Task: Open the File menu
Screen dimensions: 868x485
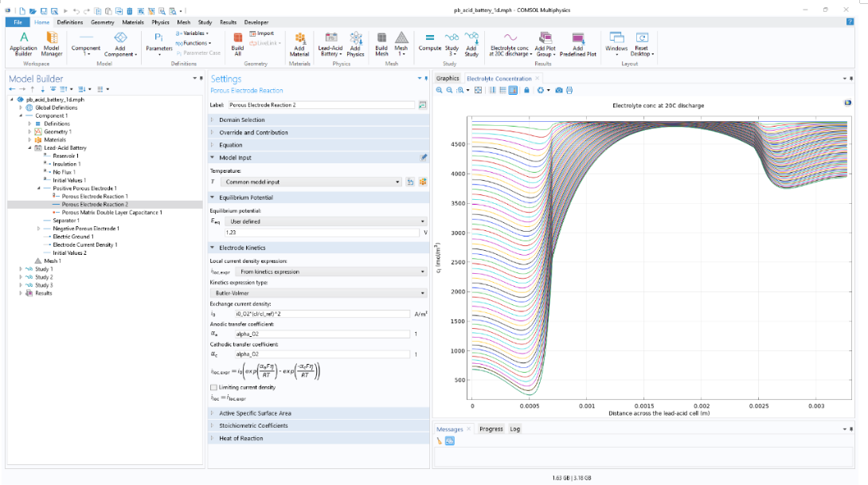Action: (x=18, y=22)
